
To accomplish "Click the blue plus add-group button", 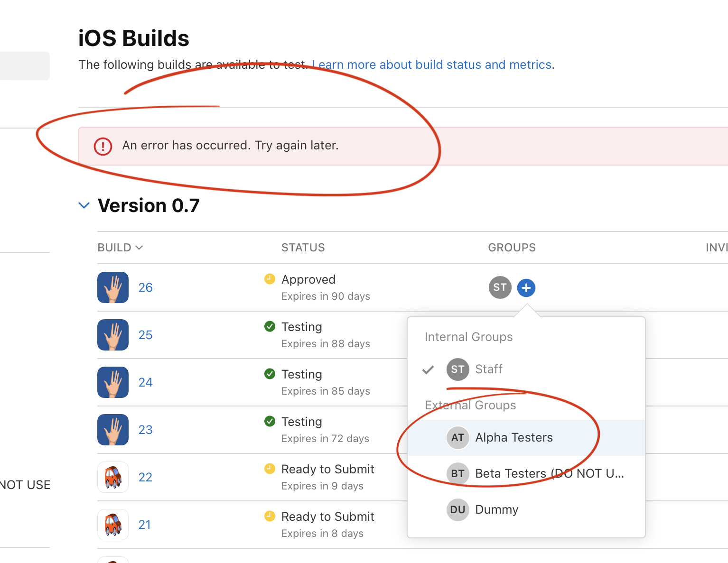I will tap(526, 287).
